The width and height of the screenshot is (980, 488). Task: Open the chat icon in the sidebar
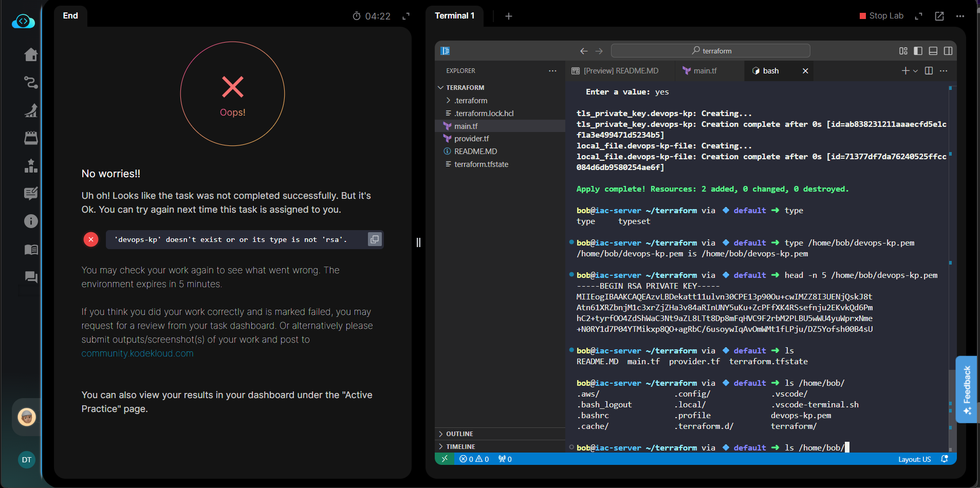coord(31,277)
